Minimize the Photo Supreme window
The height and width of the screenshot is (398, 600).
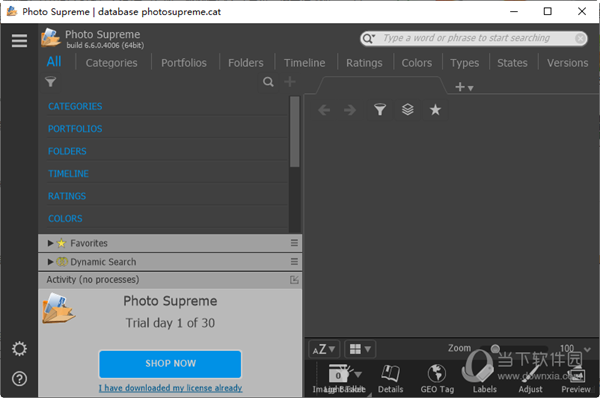[x=514, y=11]
